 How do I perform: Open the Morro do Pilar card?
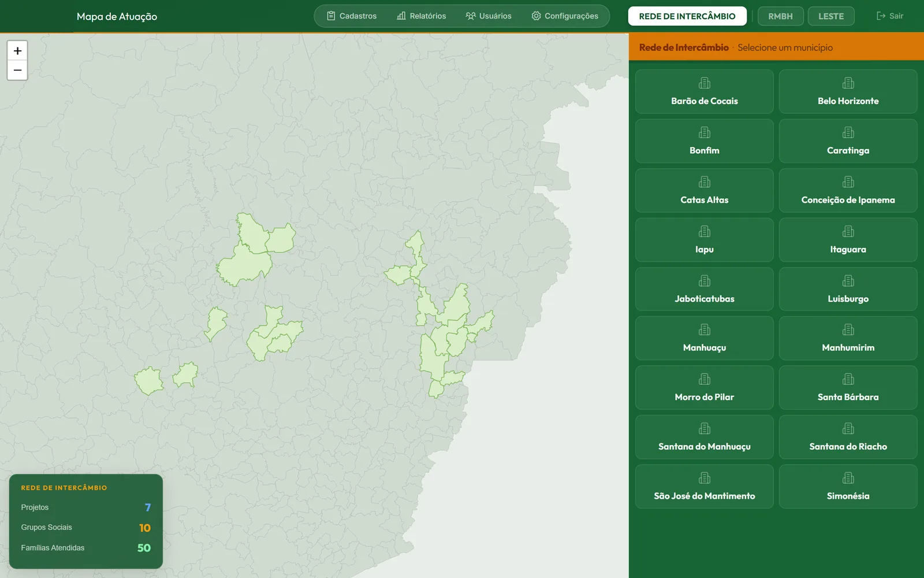pos(705,388)
